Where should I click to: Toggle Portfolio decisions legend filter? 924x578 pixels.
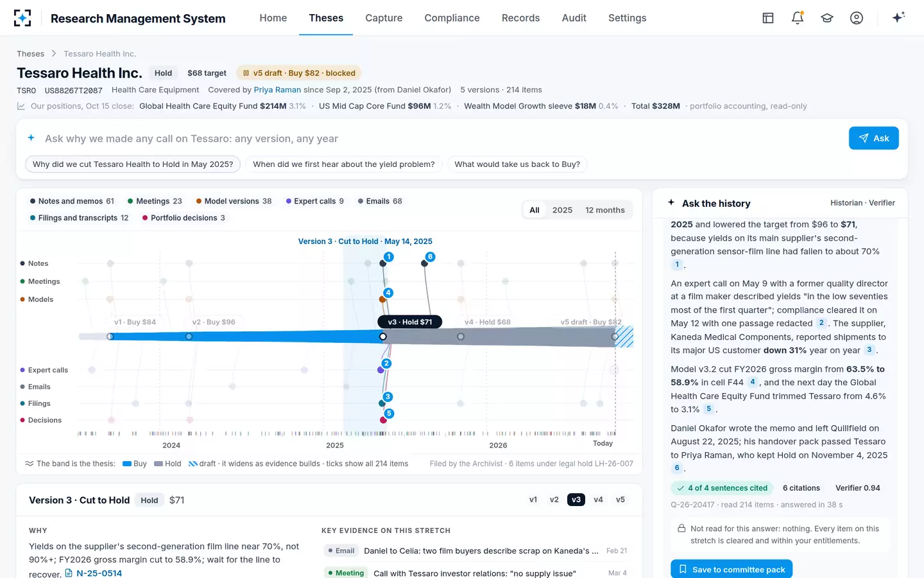pos(184,218)
